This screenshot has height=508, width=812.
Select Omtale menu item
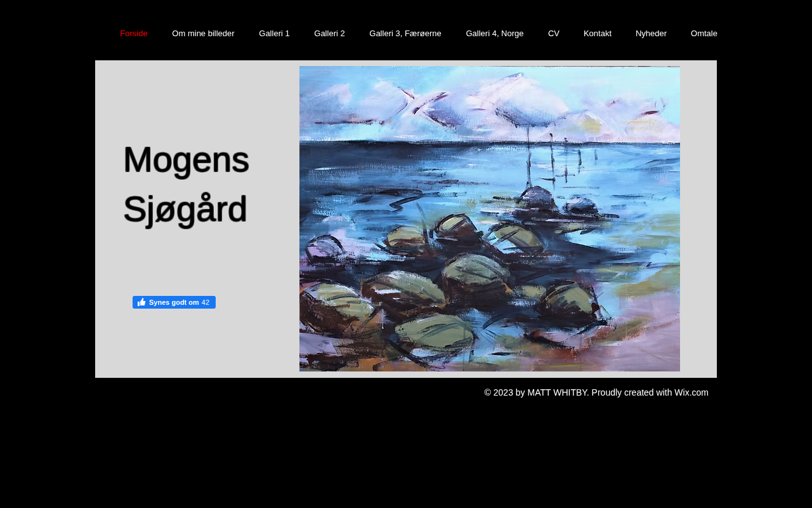point(704,34)
